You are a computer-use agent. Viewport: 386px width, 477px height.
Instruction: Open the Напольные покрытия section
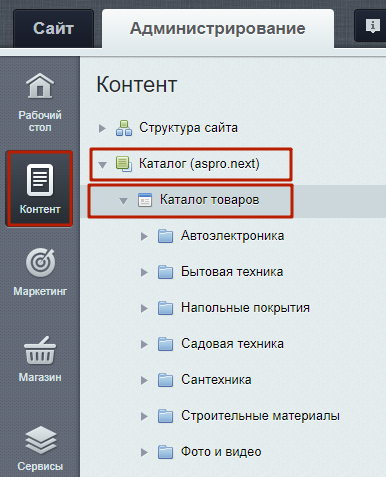pos(245,308)
